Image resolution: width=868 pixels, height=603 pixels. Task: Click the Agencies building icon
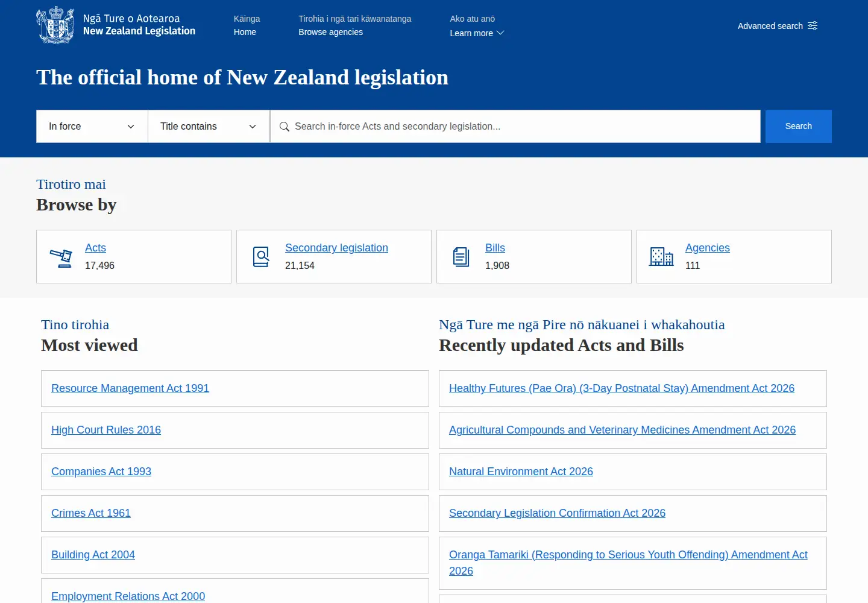661,257
